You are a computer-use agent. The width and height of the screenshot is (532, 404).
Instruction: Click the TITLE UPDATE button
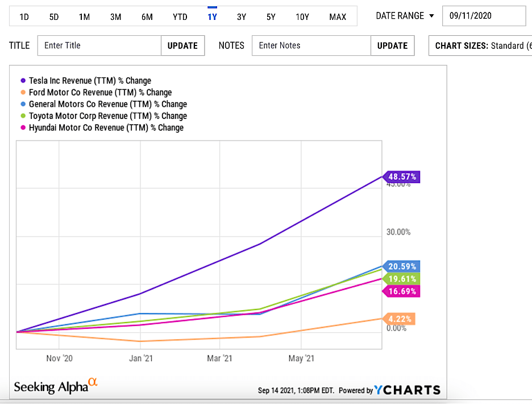[182, 46]
